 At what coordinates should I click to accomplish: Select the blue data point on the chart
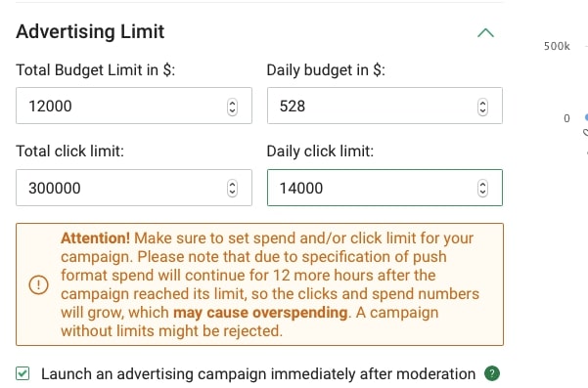coord(586,117)
